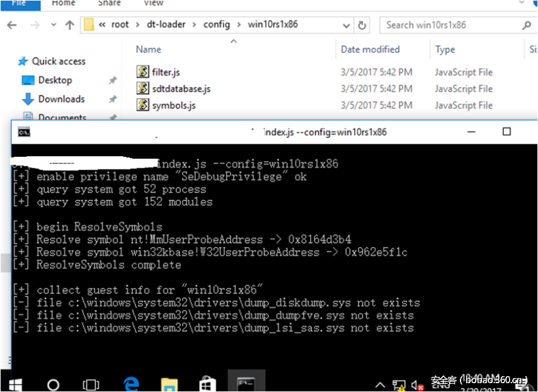538x392 pixels.
Task: Sort by Date modified column header
Action: point(370,49)
